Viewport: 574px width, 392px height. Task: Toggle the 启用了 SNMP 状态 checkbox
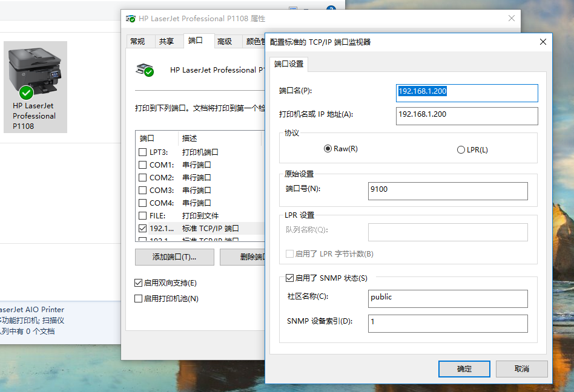(x=289, y=278)
